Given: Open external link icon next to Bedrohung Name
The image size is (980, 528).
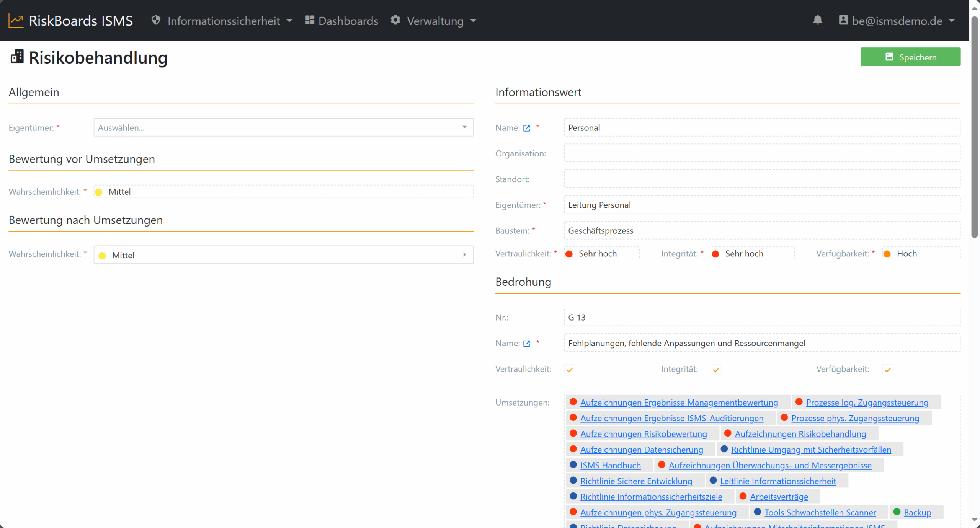Looking at the screenshot, I should [x=527, y=344].
